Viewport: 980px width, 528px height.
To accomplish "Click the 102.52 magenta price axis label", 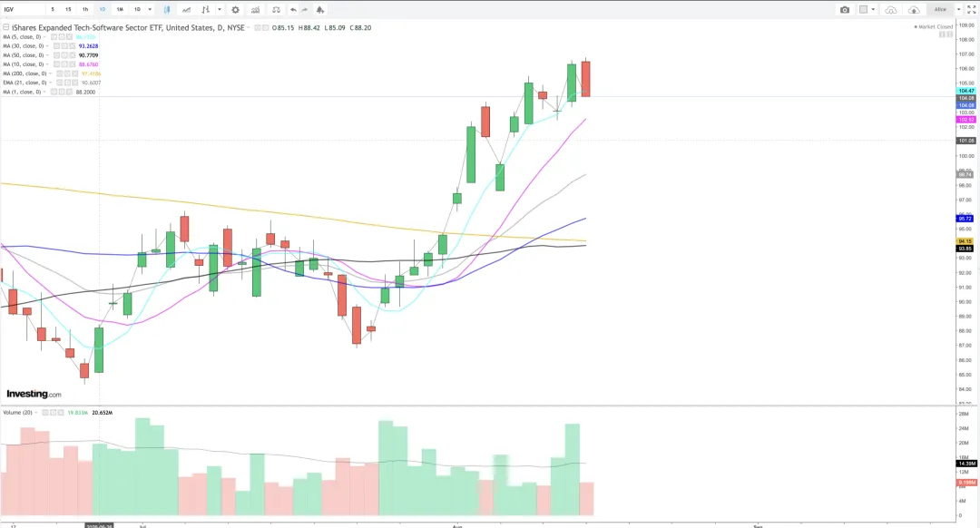I will coord(966,120).
